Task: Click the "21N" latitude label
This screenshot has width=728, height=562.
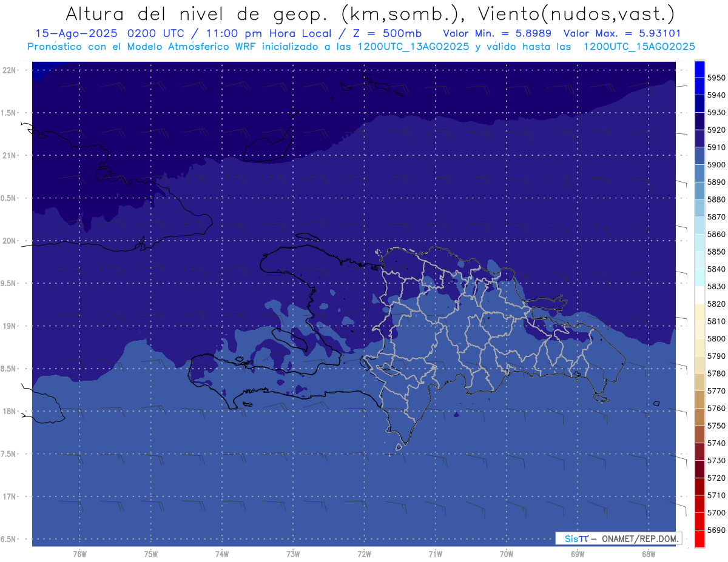Action: pos(9,155)
